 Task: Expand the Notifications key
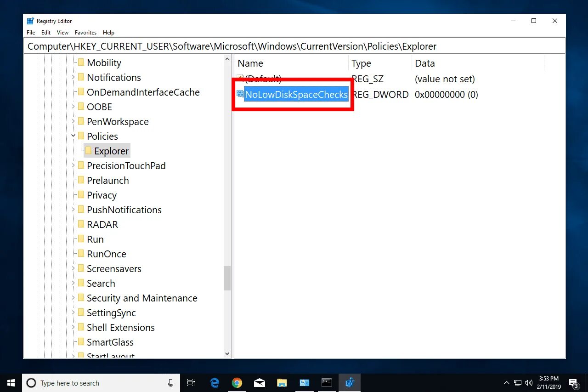(x=73, y=77)
